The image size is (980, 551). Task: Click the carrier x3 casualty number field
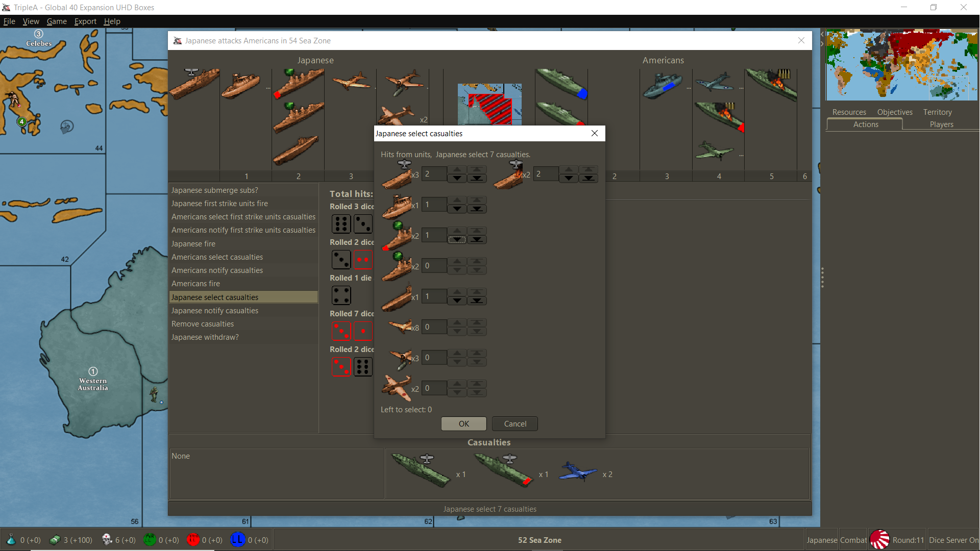(434, 174)
